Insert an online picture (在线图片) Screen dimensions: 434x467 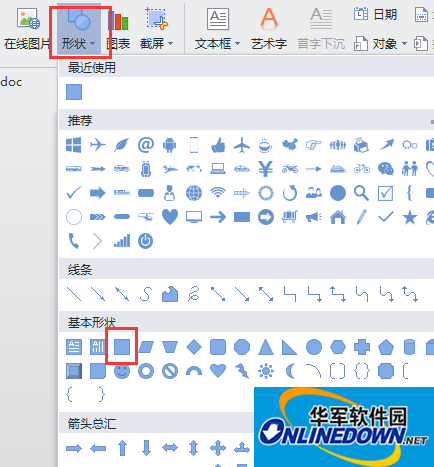coord(28,30)
